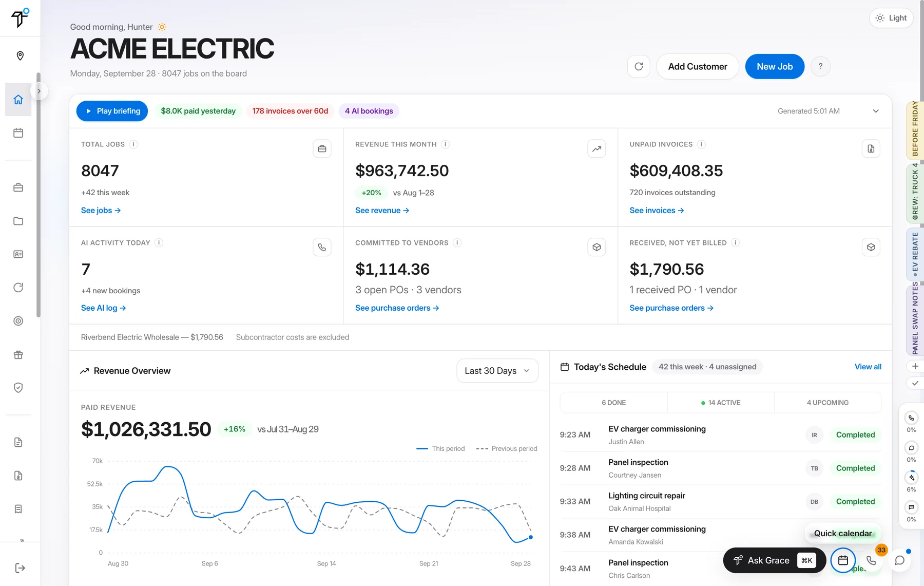Image resolution: width=924 pixels, height=586 pixels.
Task: Click the briefcase icon on Total Jobs card
Action: coord(322,149)
